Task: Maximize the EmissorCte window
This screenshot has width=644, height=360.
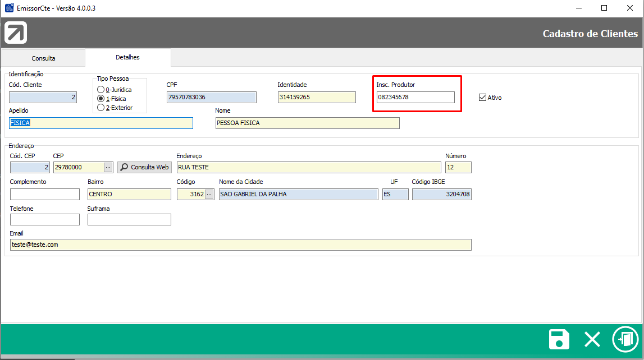Action: pos(604,8)
